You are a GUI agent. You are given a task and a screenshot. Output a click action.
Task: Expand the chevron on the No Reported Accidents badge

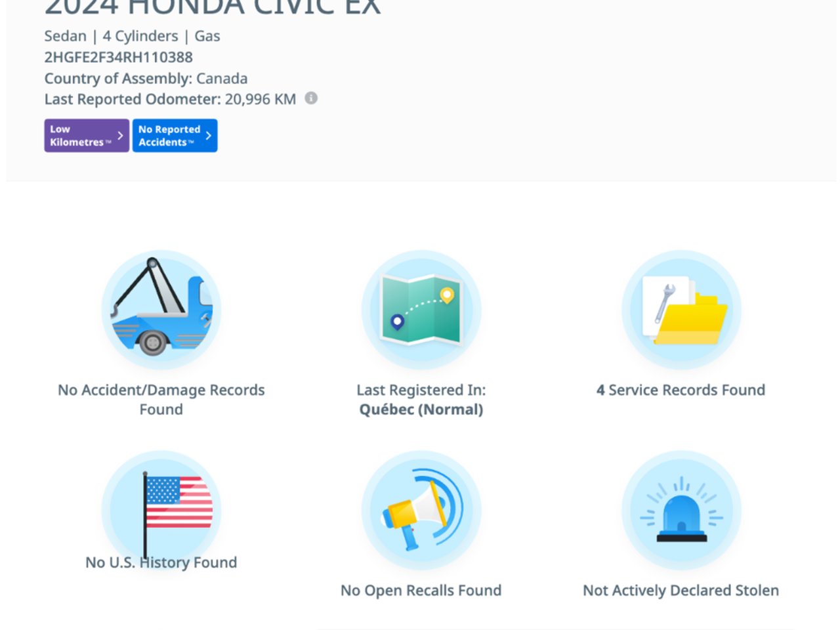click(x=208, y=135)
